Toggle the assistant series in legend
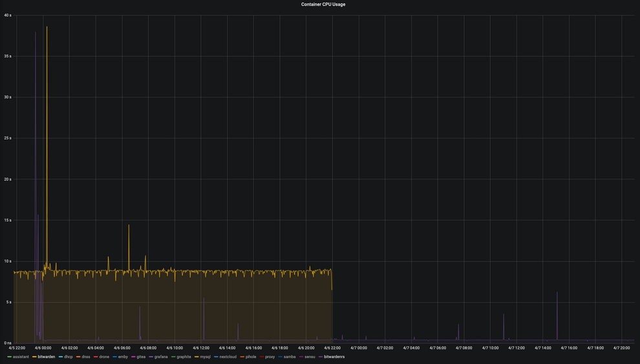640x364 pixels. tap(21, 357)
